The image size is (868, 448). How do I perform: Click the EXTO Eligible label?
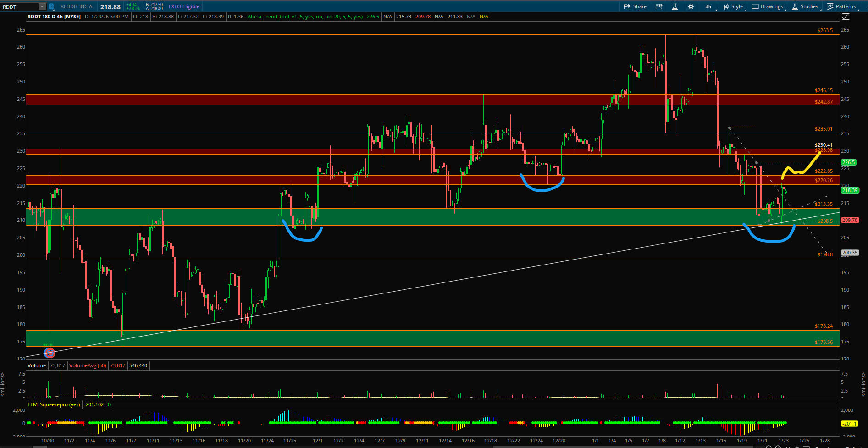tap(184, 6)
